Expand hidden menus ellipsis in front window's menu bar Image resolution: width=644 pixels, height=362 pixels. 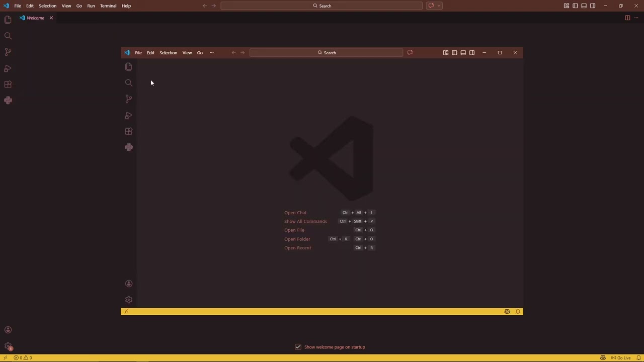point(211,53)
